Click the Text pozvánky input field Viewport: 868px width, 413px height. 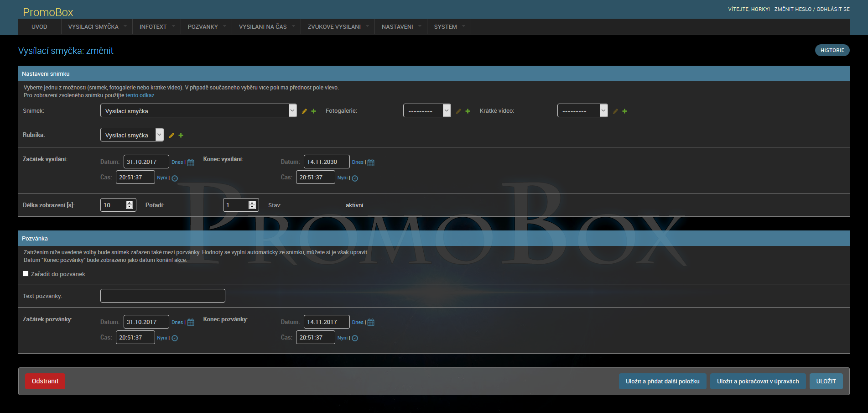[x=163, y=296]
